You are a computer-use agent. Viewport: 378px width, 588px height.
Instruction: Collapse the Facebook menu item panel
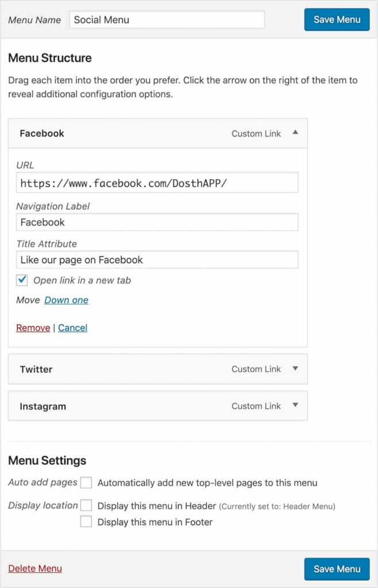pyautogui.click(x=295, y=133)
